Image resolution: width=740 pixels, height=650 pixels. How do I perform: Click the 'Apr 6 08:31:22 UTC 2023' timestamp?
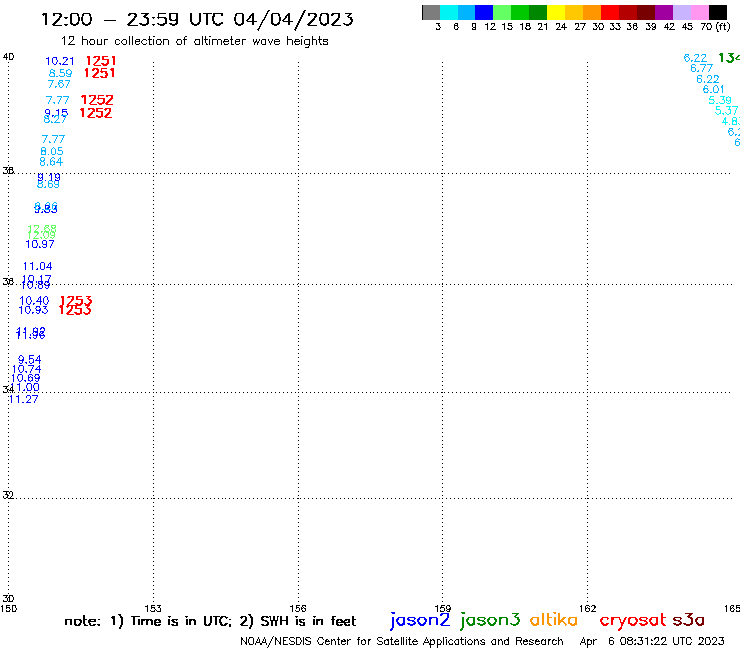pos(652,641)
